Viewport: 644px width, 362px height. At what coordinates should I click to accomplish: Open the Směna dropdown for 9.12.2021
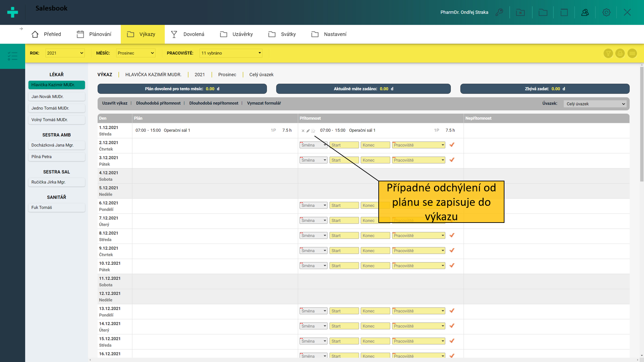[x=313, y=251]
